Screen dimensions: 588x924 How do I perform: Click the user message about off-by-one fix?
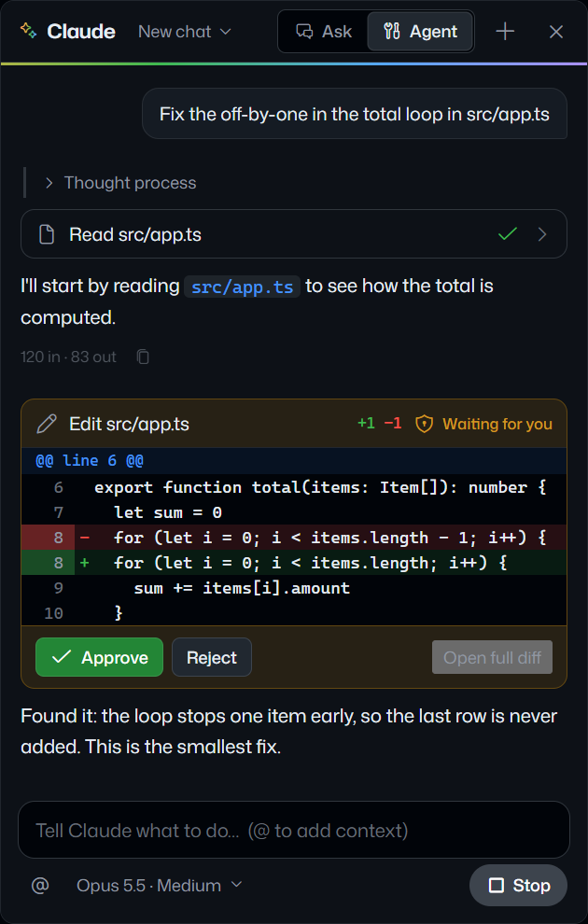point(355,114)
